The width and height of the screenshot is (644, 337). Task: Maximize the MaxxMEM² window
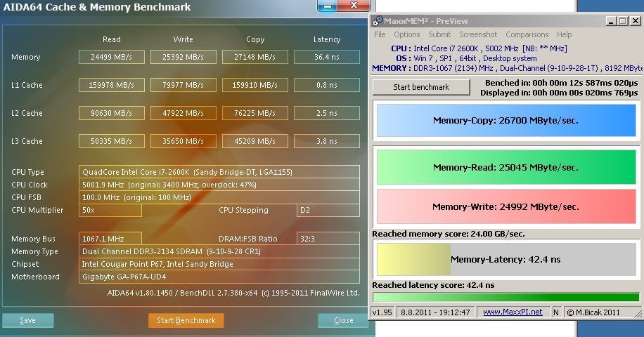(x=622, y=20)
